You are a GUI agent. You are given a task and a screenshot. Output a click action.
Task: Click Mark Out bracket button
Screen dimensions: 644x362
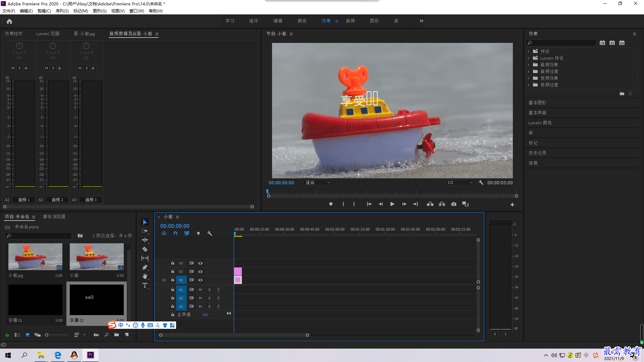click(x=354, y=204)
